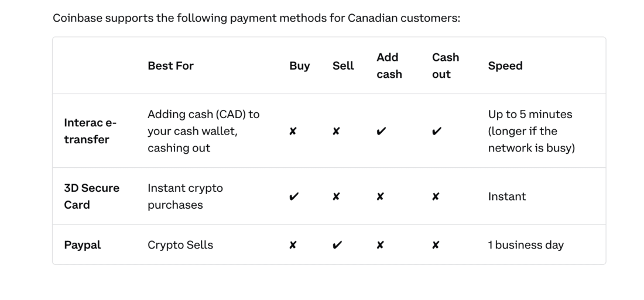The height and width of the screenshot is (300, 644).
Task: Click the Paypal Buy cross mark
Action: click(x=293, y=245)
